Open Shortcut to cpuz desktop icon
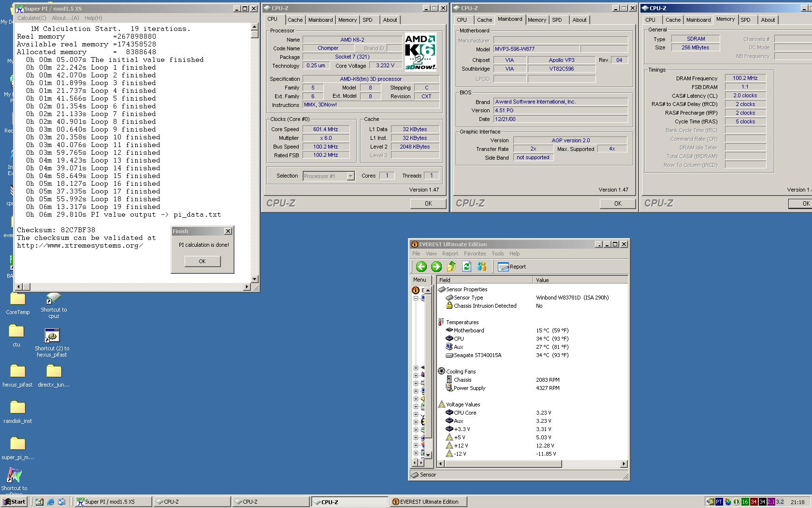This screenshot has width=812, height=508. pos(54,305)
